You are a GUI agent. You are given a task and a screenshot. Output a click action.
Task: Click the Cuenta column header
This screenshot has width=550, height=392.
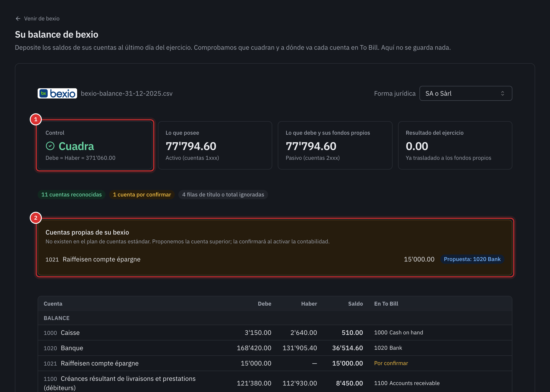click(x=53, y=304)
